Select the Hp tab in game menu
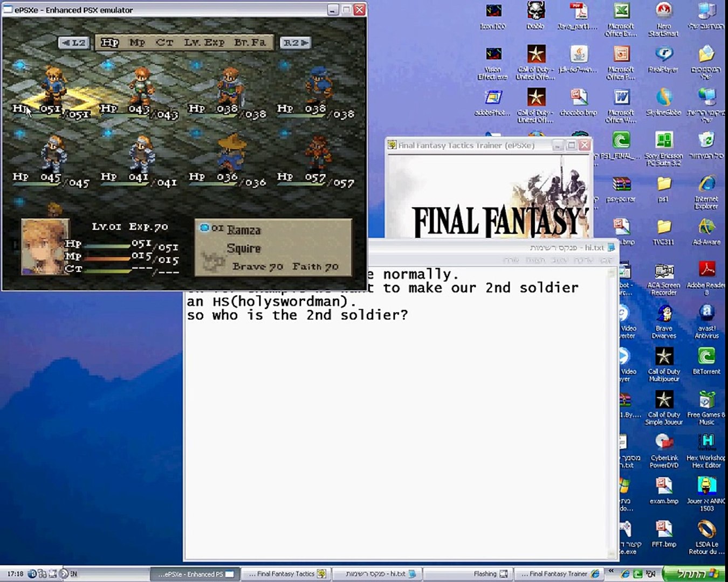 pyautogui.click(x=109, y=43)
